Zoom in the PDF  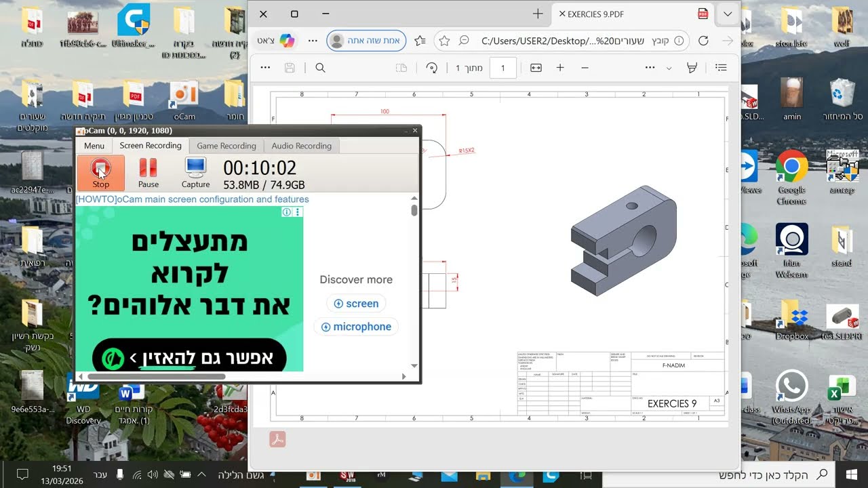tap(560, 68)
